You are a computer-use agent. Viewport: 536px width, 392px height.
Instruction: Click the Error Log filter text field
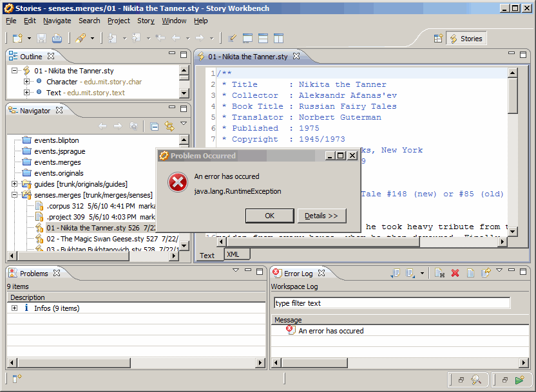point(392,303)
